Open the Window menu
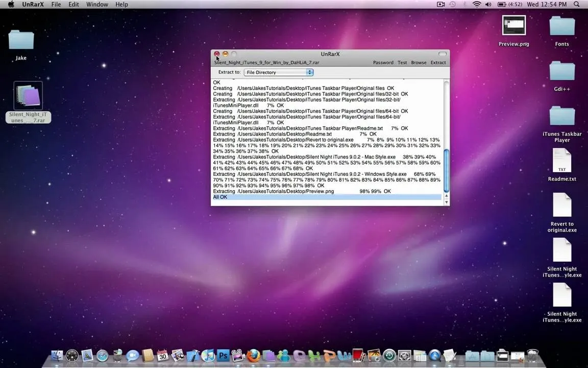 (97, 5)
